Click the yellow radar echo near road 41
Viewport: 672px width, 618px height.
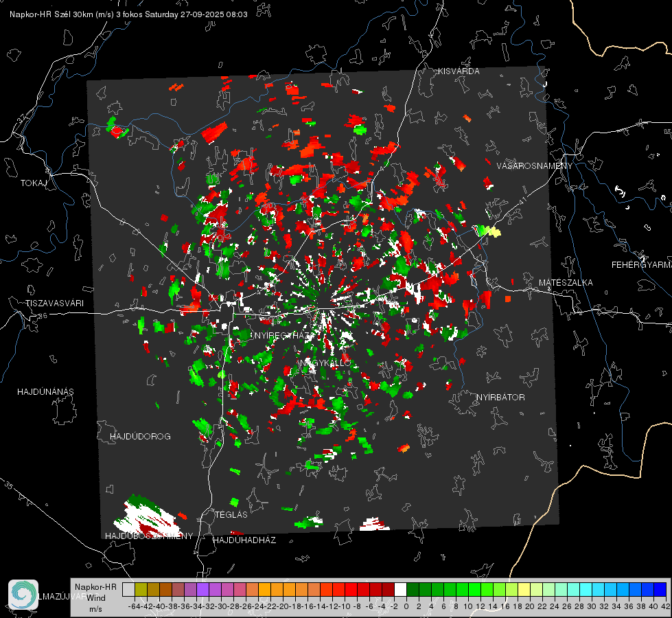coord(494,232)
